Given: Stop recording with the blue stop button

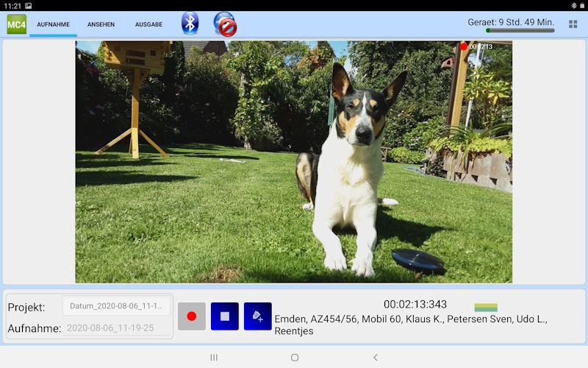Looking at the screenshot, I should 225,316.
